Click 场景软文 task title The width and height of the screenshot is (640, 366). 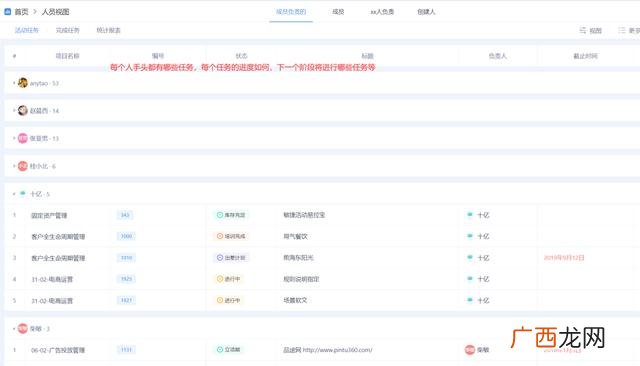tap(295, 300)
